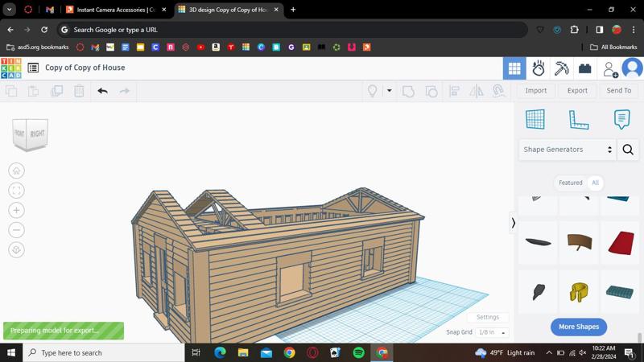Image resolution: width=644 pixels, height=362 pixels.
Task: Click the Export button
Action: click(577, 91)
